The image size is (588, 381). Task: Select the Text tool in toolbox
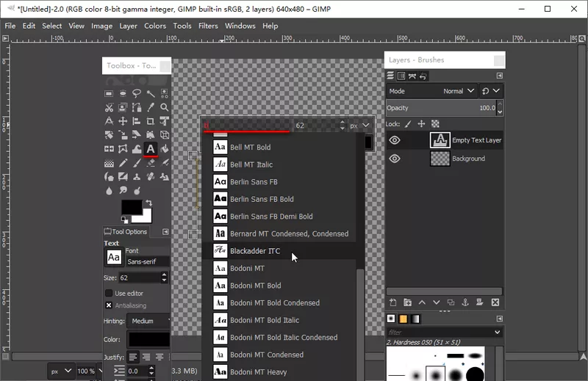coord(151,149)
